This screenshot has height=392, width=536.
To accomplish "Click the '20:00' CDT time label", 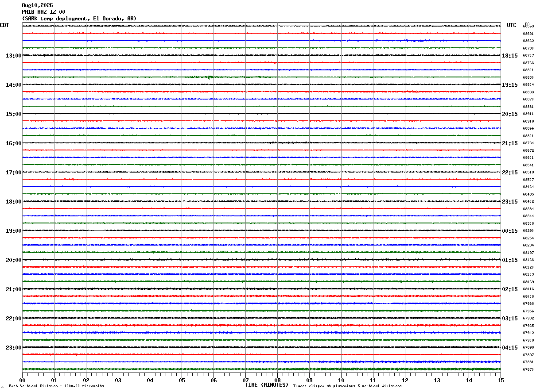I will coord(14,260).
